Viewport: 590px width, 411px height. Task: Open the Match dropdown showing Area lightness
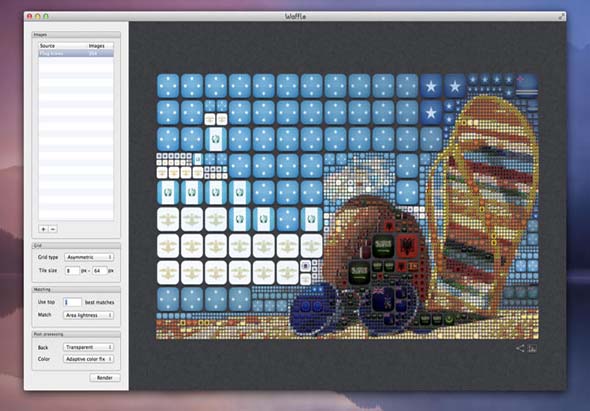[x=88, y=315]
